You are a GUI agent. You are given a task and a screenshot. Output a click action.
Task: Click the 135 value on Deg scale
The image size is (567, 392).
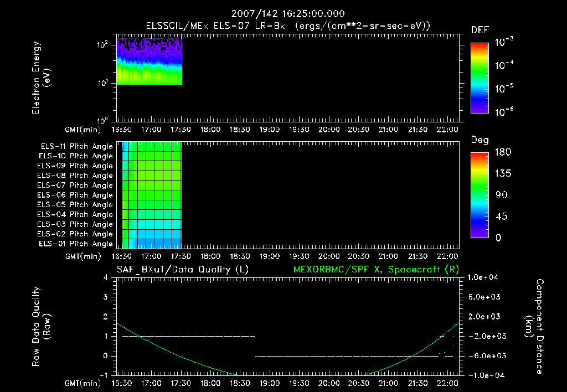(503, 174)
